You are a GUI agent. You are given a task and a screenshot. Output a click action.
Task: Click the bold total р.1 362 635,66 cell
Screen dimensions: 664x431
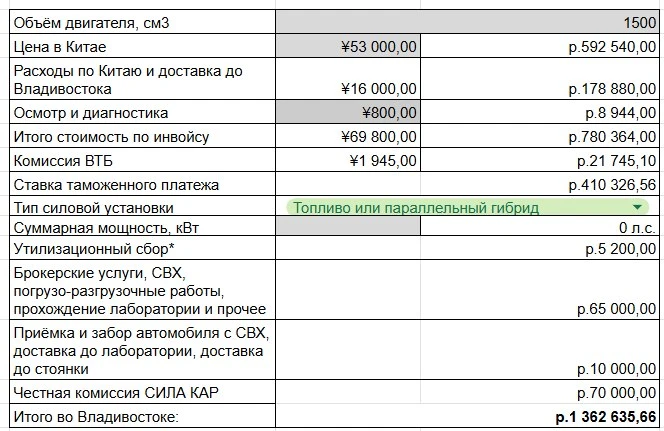pyautogui.click(x=468, y=416)
